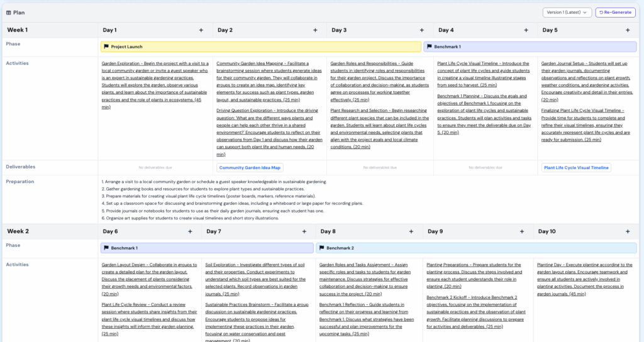
Task: Open Benchmark 1 Planning activity
Action: (x=484, y=114)
